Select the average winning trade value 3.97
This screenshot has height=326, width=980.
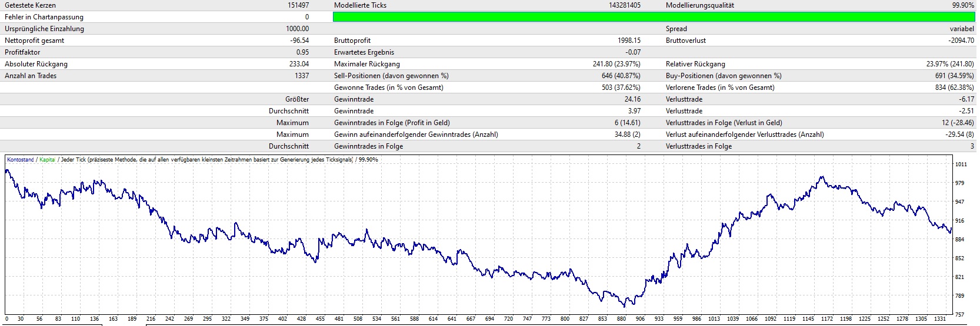coord(634,111)
